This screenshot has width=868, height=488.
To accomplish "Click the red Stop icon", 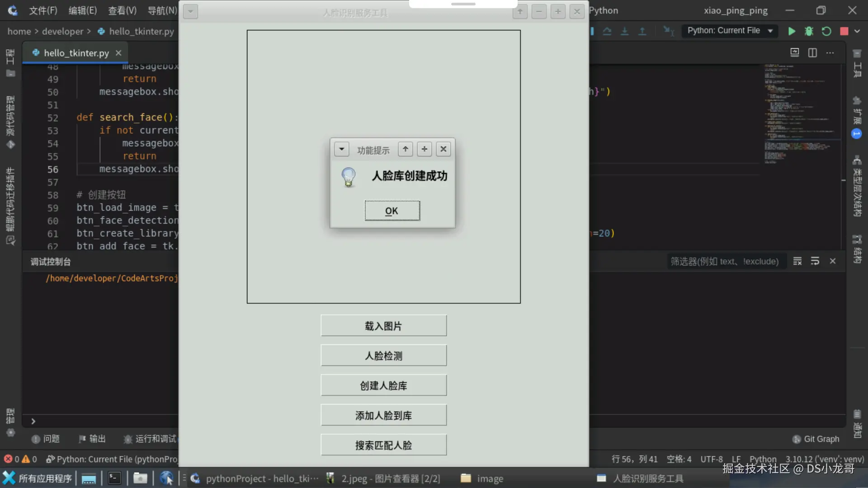I will [x=844, y=31].
